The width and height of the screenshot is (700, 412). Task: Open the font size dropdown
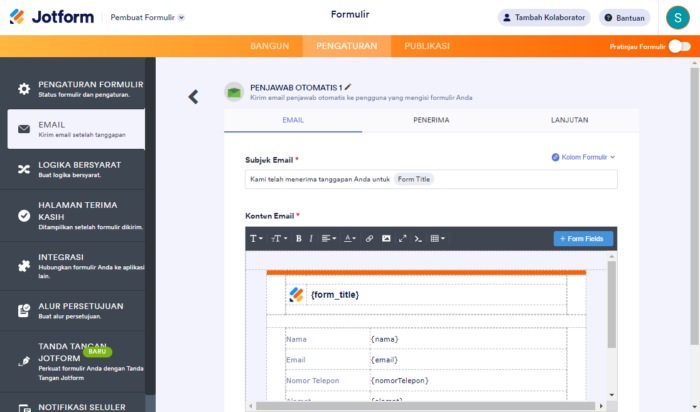click(x=279, y=238)
